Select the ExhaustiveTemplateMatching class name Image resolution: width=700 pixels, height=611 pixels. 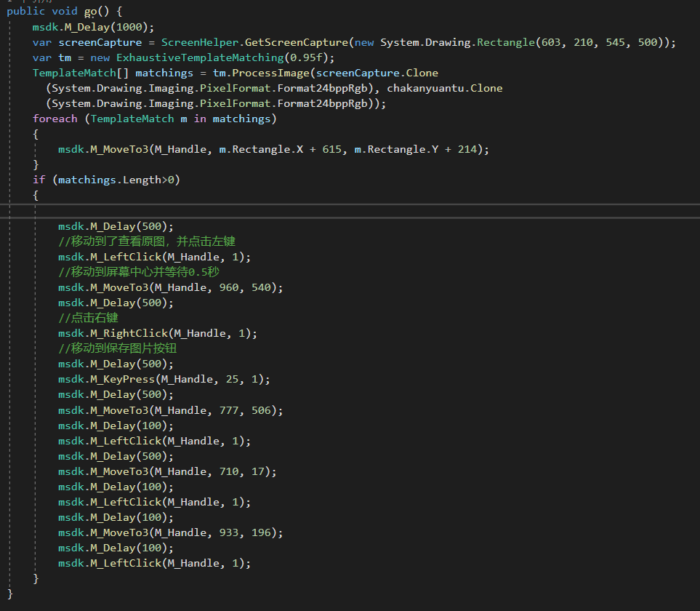199,57
